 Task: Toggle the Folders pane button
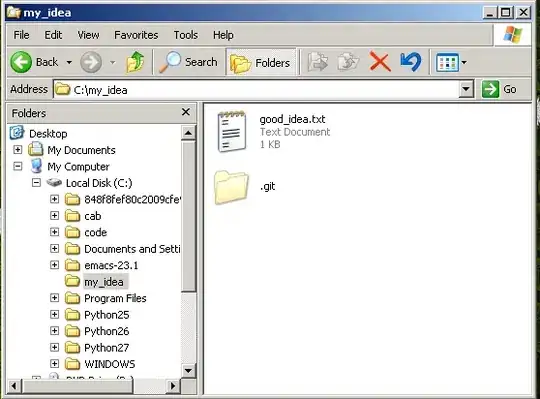(x=261, y=63)
